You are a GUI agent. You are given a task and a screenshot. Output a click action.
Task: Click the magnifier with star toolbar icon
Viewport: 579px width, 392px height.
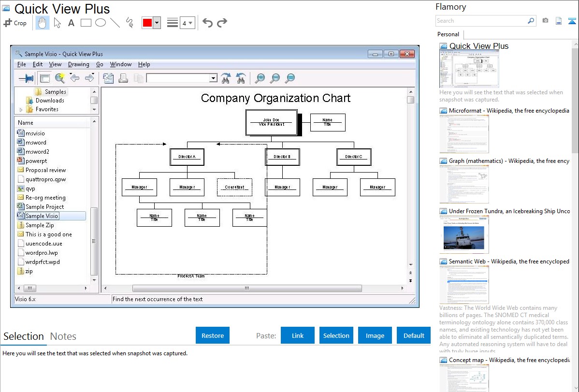pos(60,78)
